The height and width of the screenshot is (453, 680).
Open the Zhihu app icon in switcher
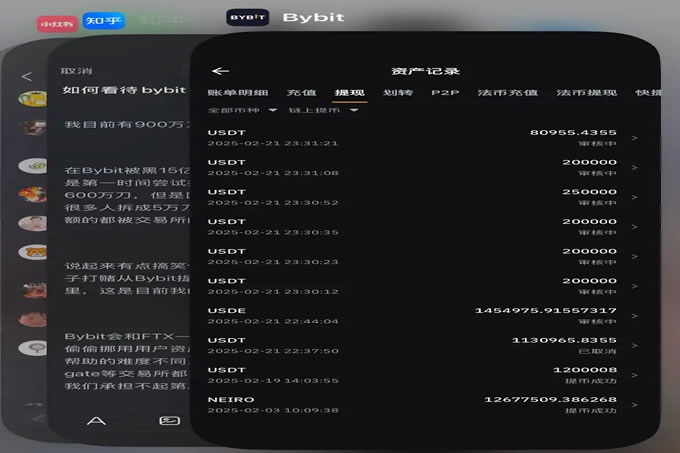click(104, 20)
